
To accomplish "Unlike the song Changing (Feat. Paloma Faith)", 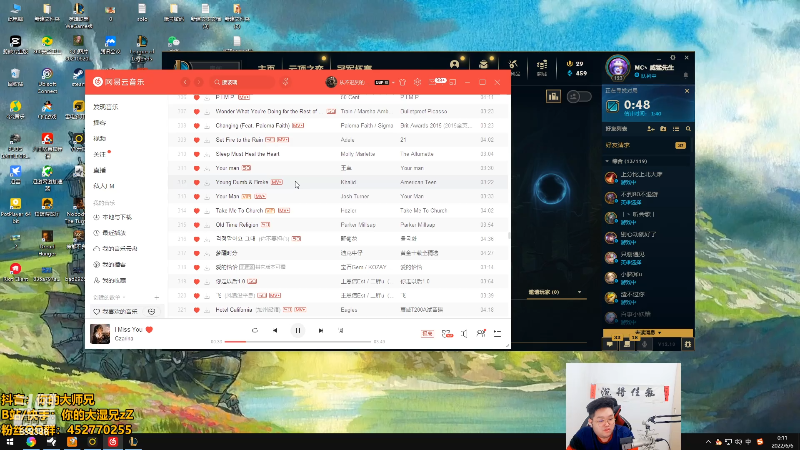I will (x=196, y=126).
